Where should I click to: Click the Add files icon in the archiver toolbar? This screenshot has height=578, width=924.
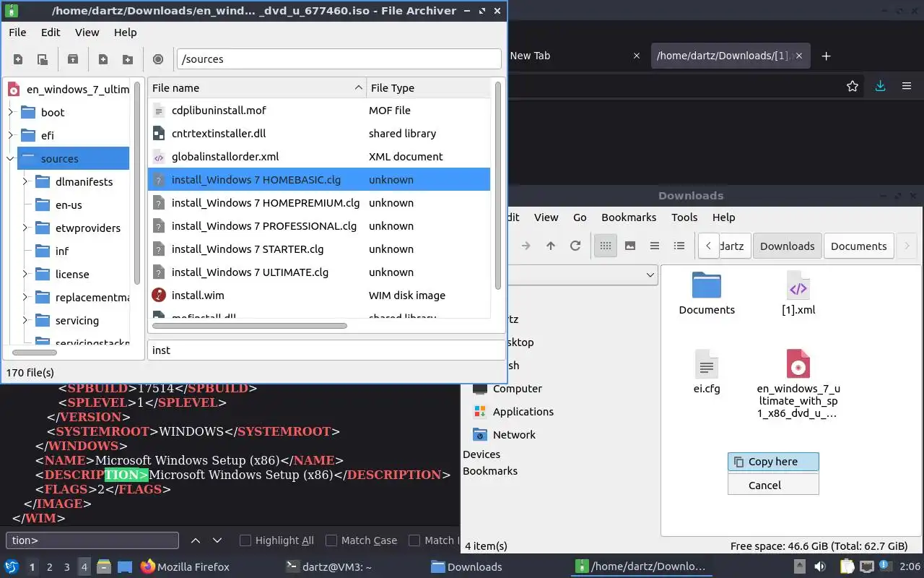[x=103, y=59]
